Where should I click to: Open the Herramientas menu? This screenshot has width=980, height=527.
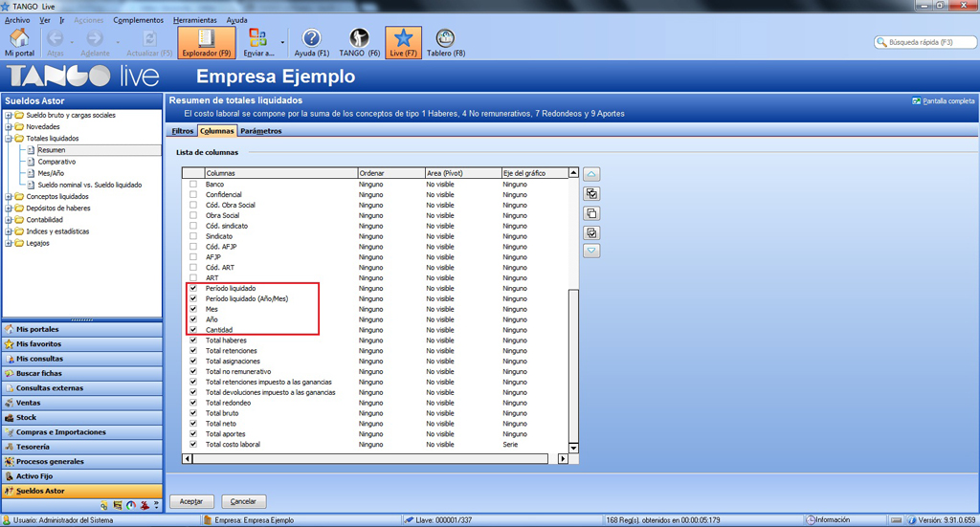pyautogui.click(x=195, y=20)
